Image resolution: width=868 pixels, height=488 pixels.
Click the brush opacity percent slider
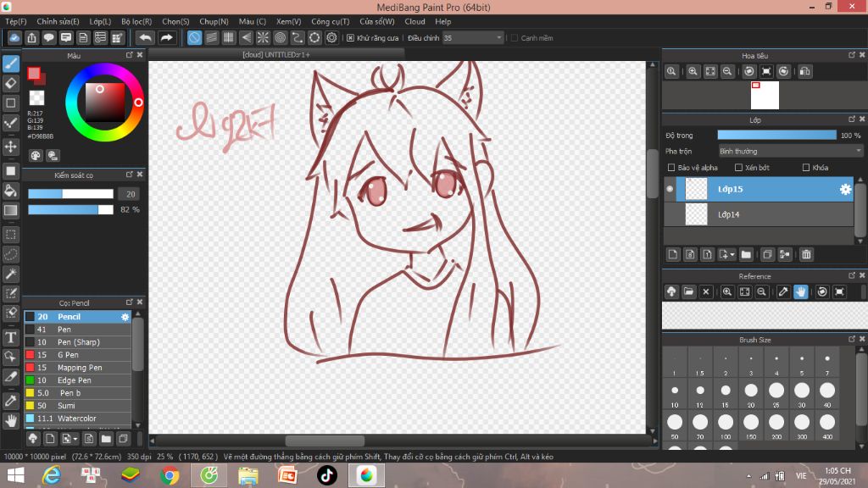[71, 210]
